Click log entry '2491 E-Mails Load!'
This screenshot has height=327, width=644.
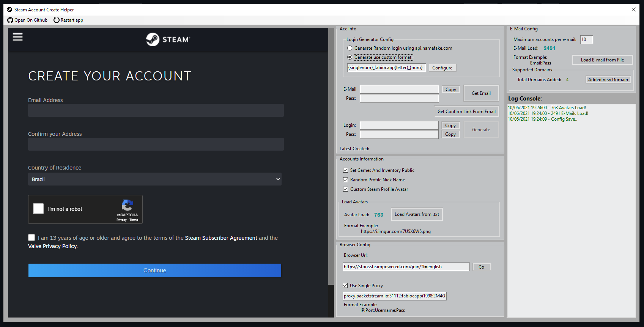coord(548,113)
